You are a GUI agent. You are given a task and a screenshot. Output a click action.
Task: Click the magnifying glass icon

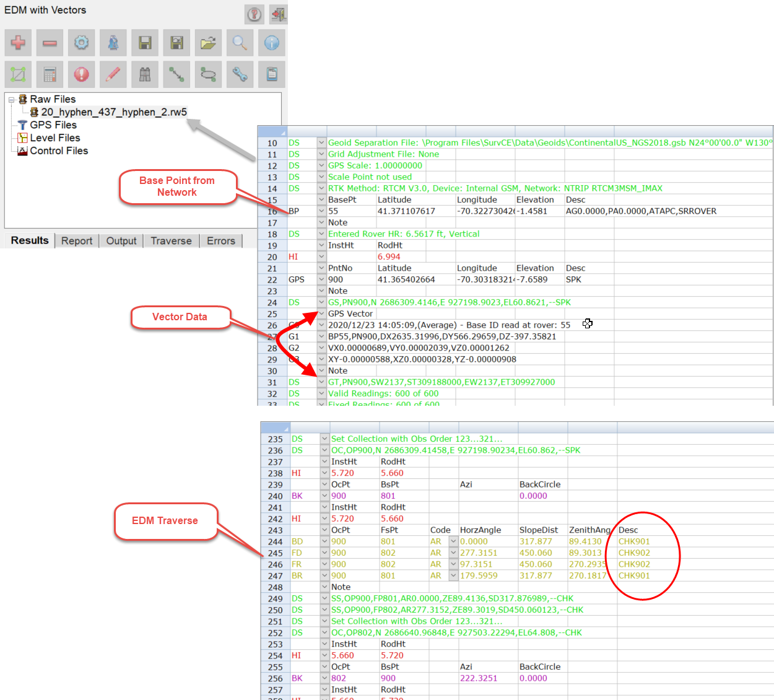240,43
